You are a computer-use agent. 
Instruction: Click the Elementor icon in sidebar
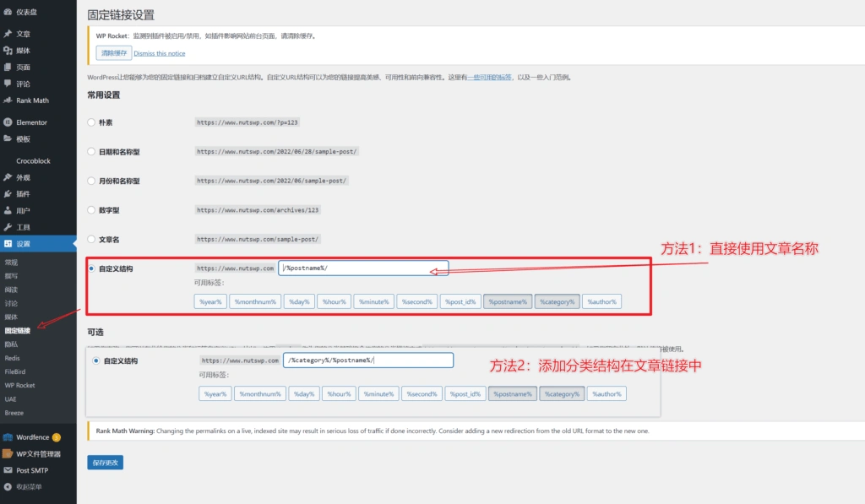click(x=8, y=122)
